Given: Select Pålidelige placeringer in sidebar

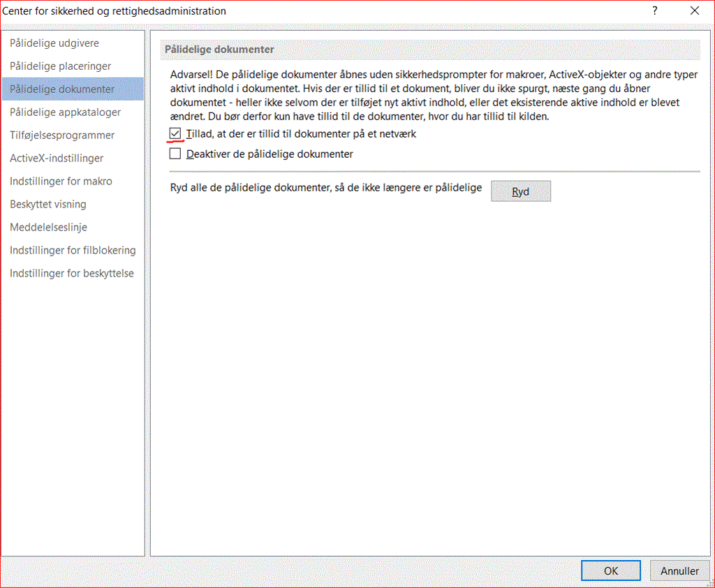Looking at the screenshot, I should (73, 66).
